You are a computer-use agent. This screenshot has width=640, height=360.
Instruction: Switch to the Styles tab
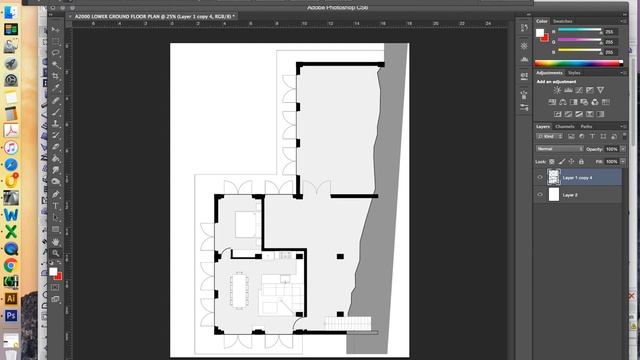(574, 73)
